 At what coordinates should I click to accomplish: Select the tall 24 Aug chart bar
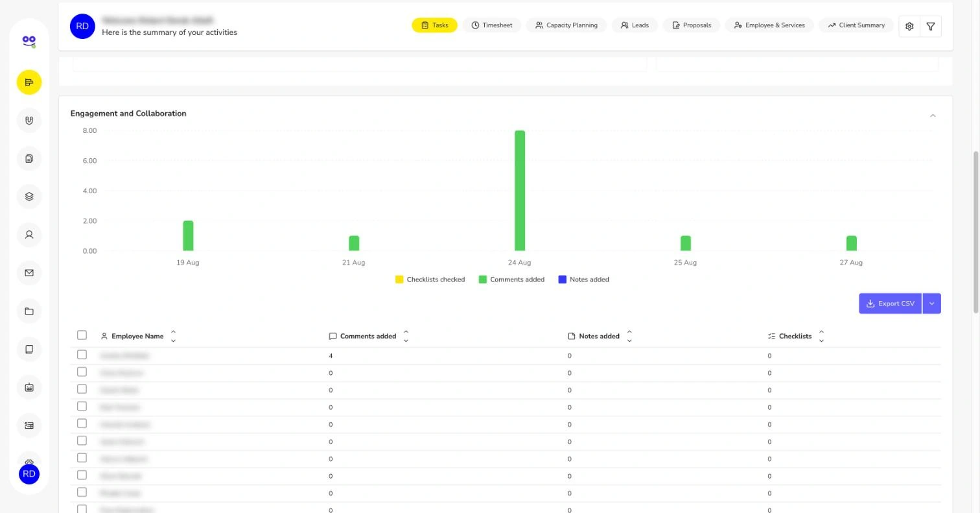tap(520, 191)
